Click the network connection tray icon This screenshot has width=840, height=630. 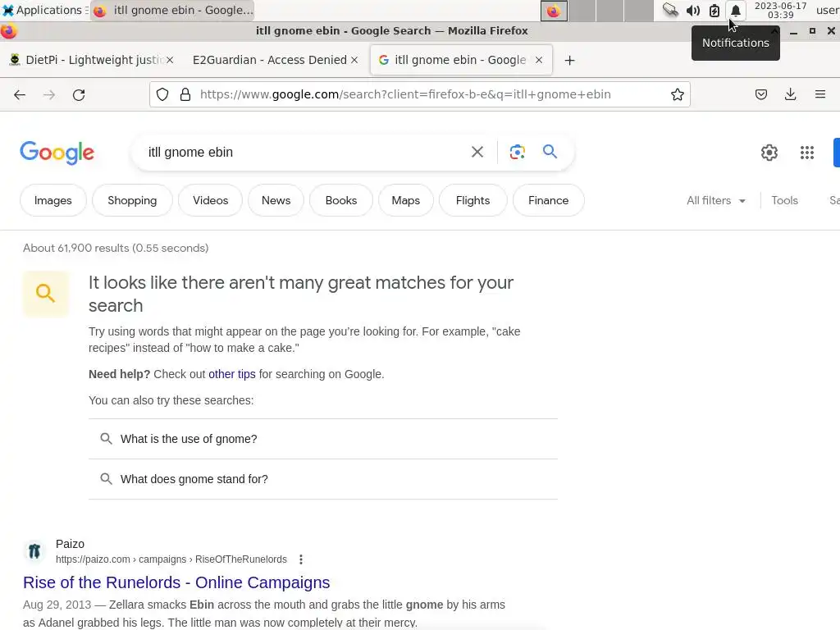click(x=670, y=10)
